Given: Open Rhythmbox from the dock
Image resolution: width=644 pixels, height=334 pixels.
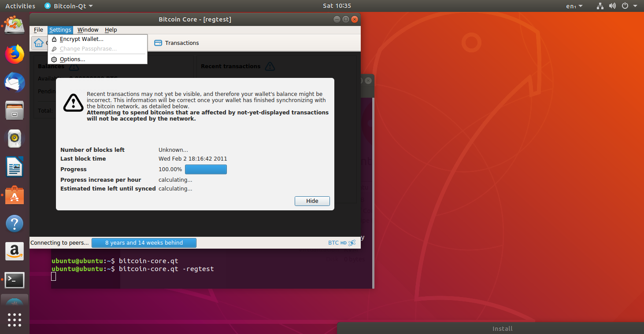Looking at the screenshot, I should coord(15,139).
